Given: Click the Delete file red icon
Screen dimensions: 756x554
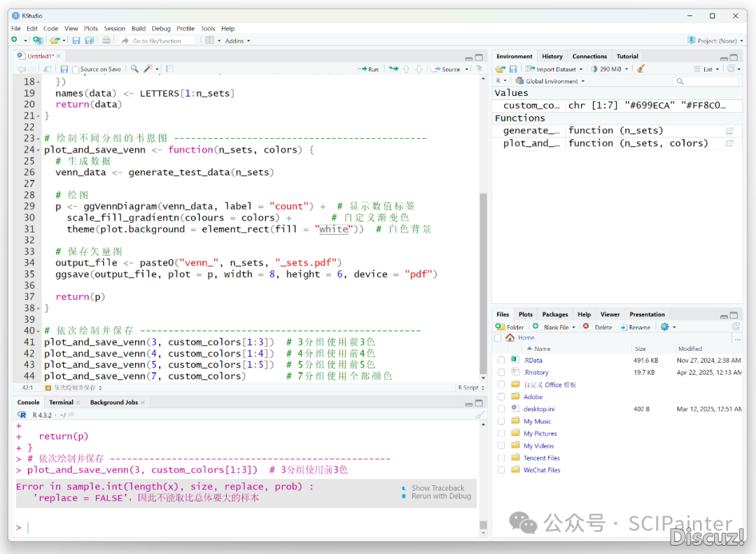Looking at the screenshot, I should point(586,326).
